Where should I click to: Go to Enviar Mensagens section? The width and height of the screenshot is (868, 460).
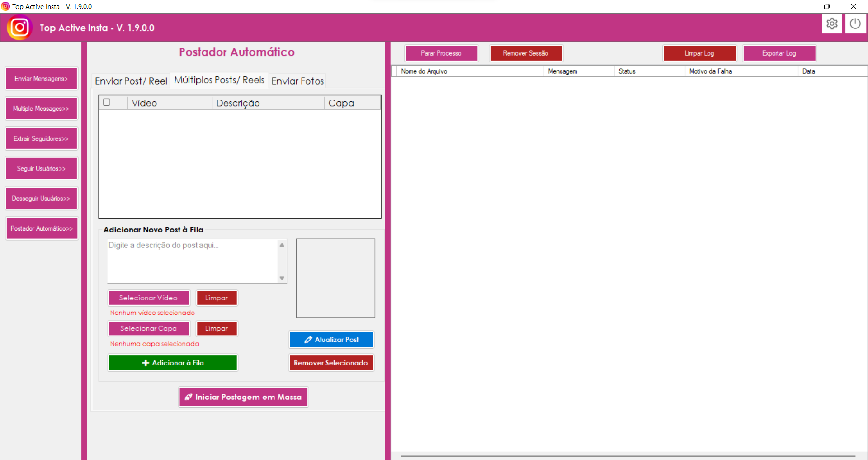click(41, 79)
